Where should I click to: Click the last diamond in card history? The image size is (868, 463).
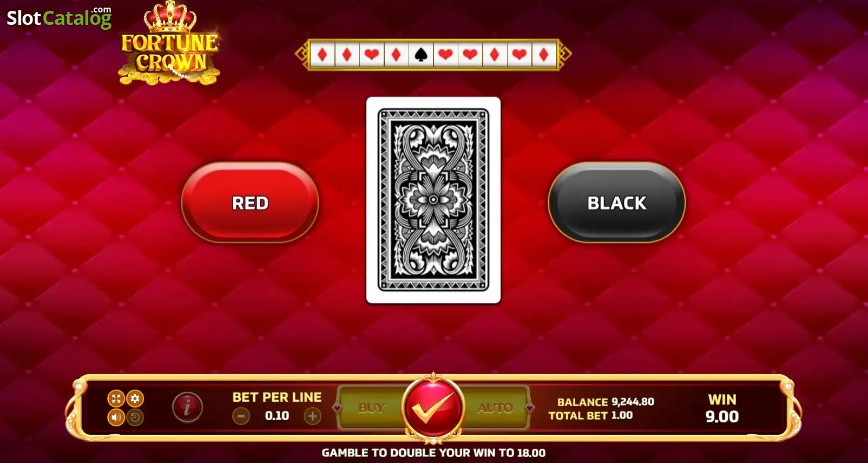544,55
